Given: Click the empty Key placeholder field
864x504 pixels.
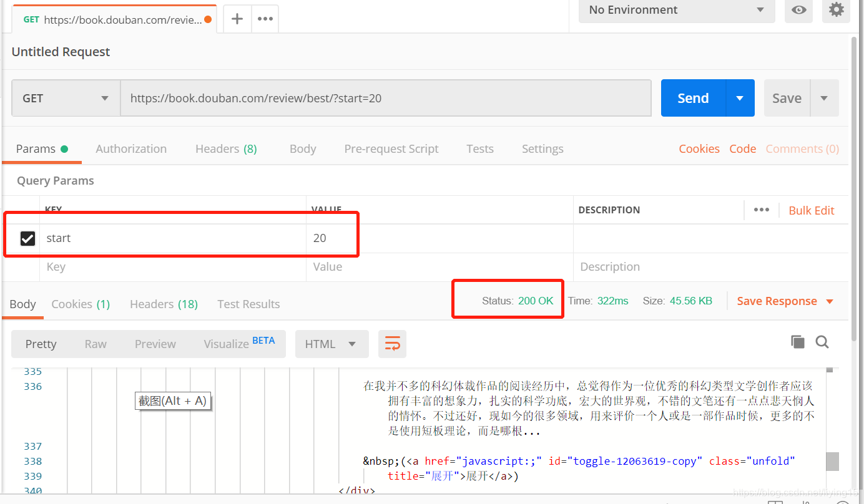Looking at the screenshot, I should [x=173, y=267].
